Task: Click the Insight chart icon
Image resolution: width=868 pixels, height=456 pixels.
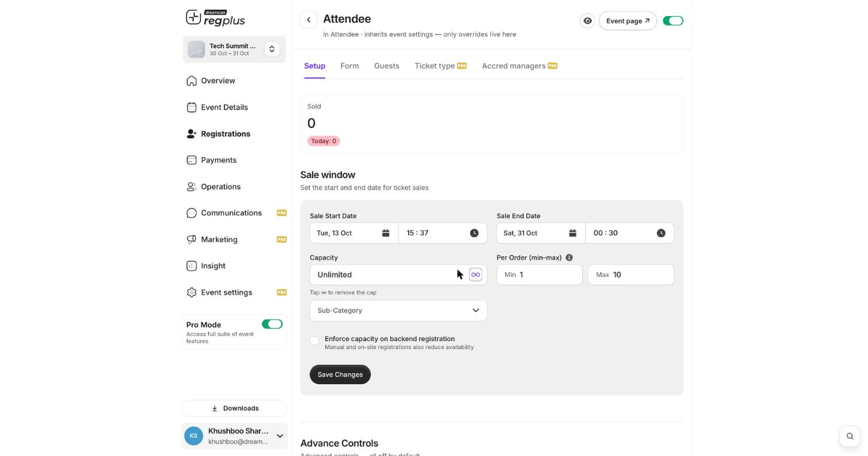Action: (x=191, y=266)
